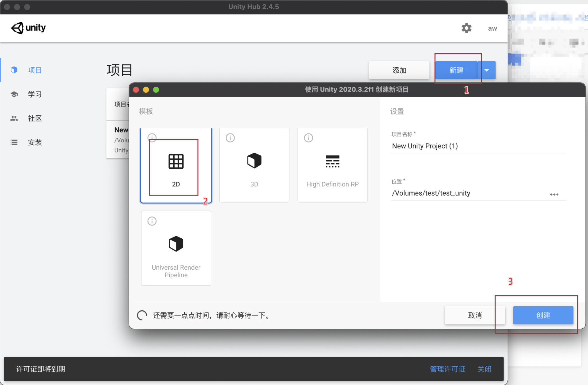The width and height of the screenshot is (588, 385).
Task: Edit the 项目名称 project name field
Action: point(478,146)
